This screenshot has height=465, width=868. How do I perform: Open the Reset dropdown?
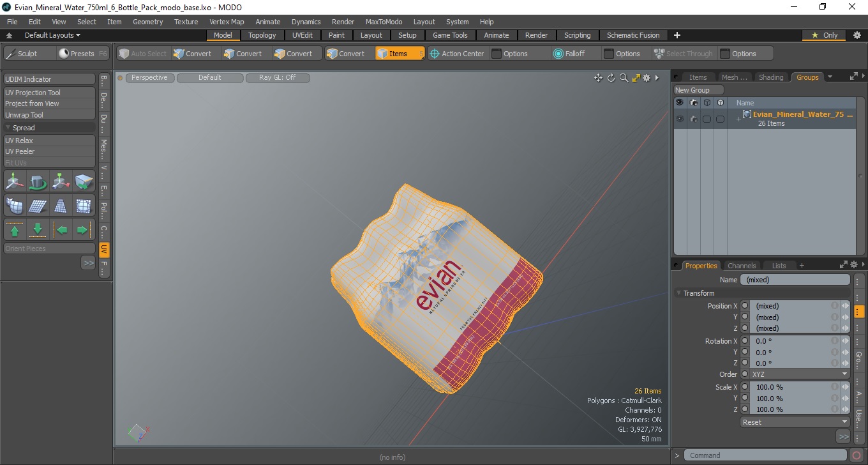(x=795, y=422)
